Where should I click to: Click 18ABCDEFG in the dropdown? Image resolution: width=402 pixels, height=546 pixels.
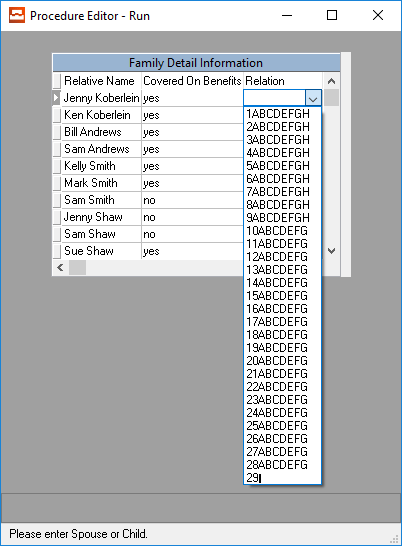click(x=282, y=335)
